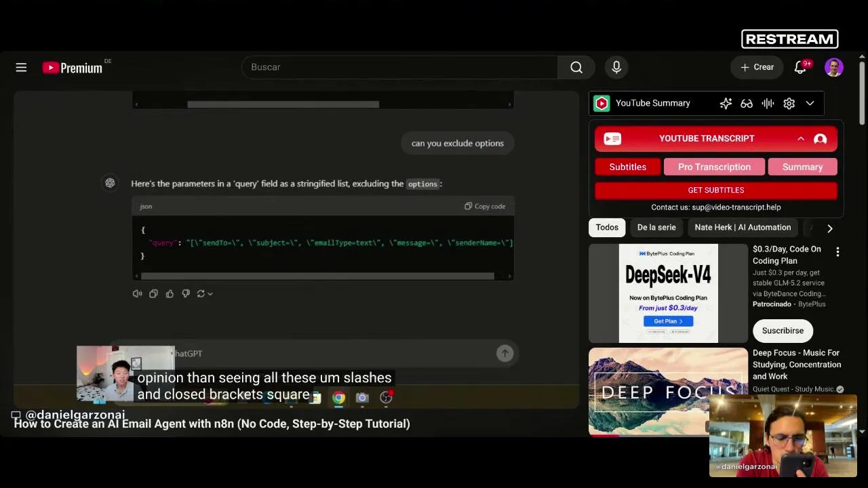Click the video title about AI Email Agent
Viewport: 868px width, 488px height.
coord(212,424)
